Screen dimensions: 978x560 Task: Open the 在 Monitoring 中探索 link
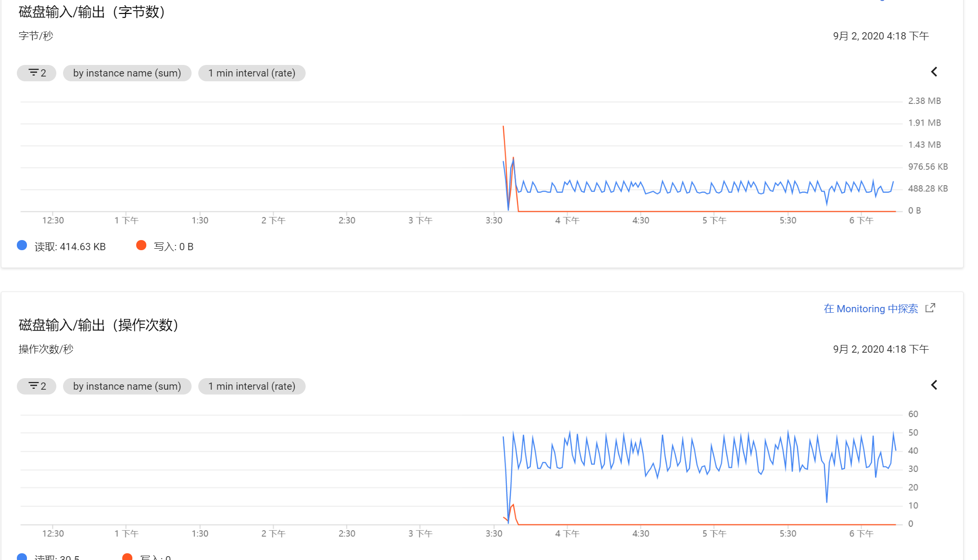[x=871, y=309]
